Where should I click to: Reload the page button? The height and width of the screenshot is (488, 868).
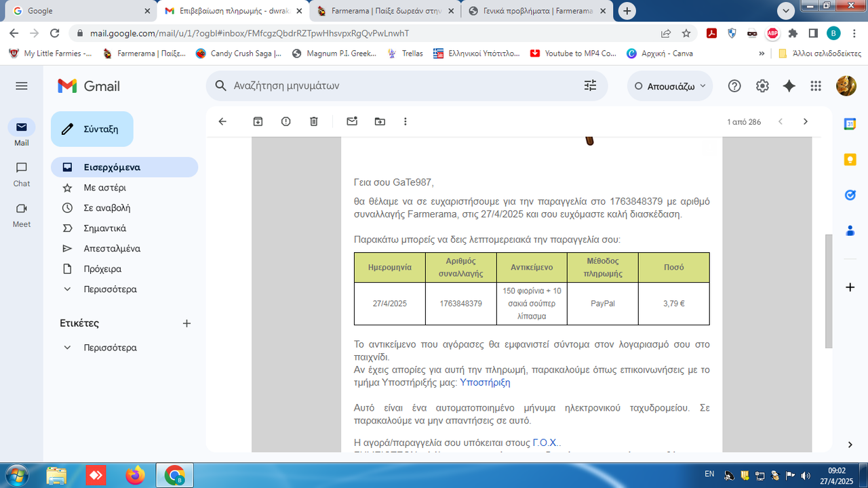click(54, 33)
